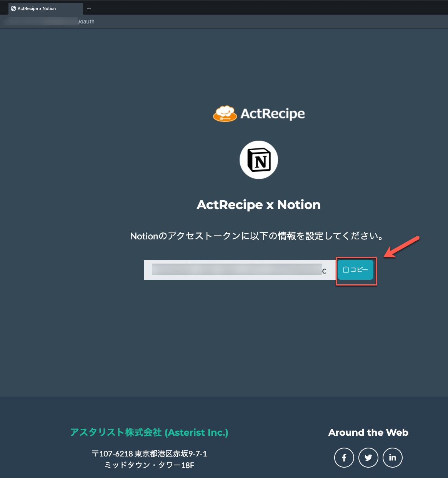Click the trailing character visible in the token field
The image size is (448, 478).
(325, 270)
